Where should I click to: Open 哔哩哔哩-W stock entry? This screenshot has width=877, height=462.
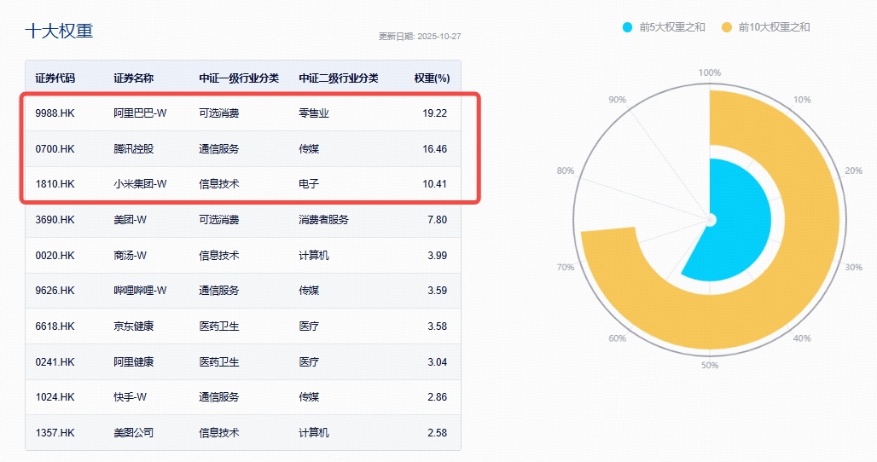[140, 291]
